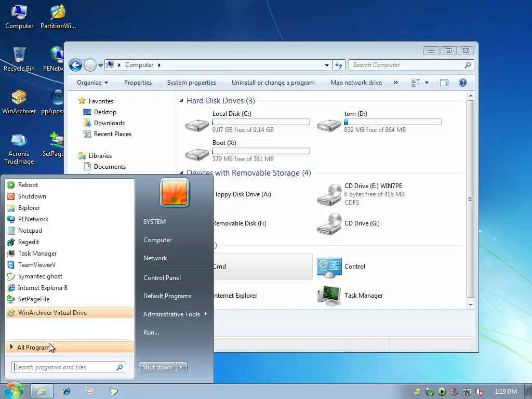Expand All Programs in Start menu
Screen dimensions: 532x399
(x=70, y=348)
